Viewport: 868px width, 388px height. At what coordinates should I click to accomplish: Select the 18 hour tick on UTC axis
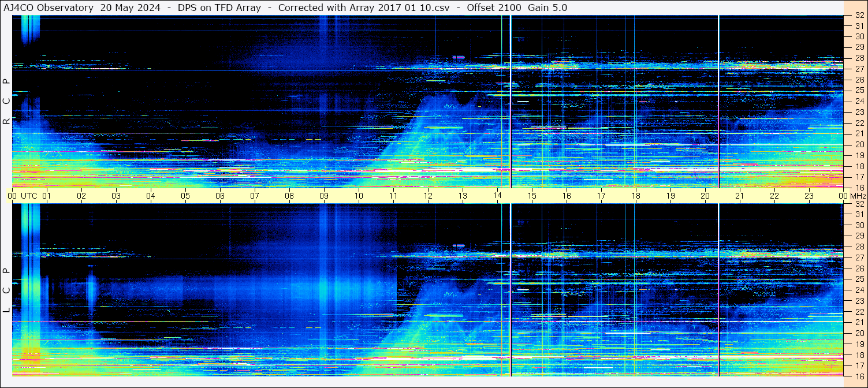(636, 196)
